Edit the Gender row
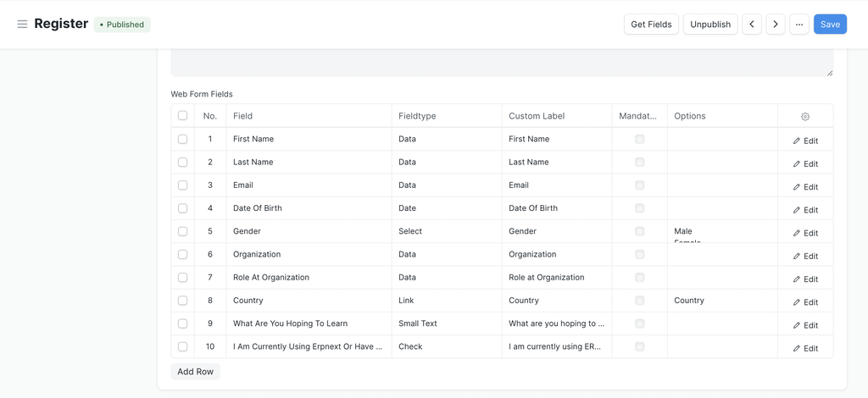868x398 pixels. click(805, 233)
